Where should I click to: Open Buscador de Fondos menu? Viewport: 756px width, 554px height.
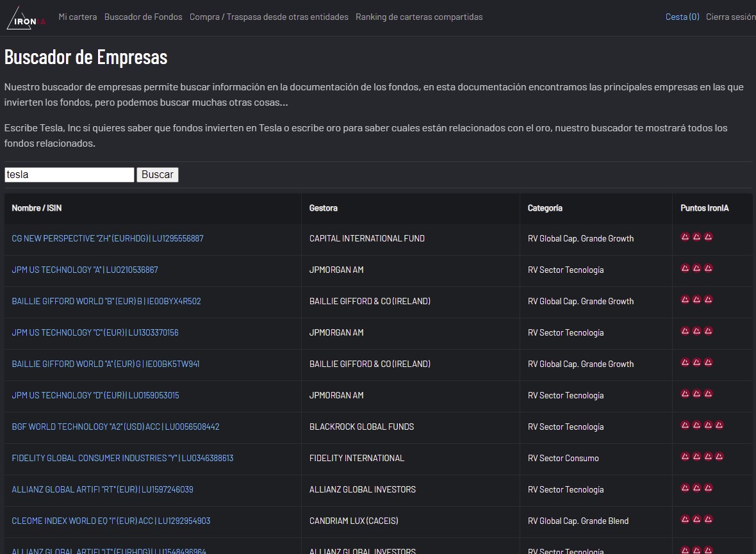[x=144, y=17]
